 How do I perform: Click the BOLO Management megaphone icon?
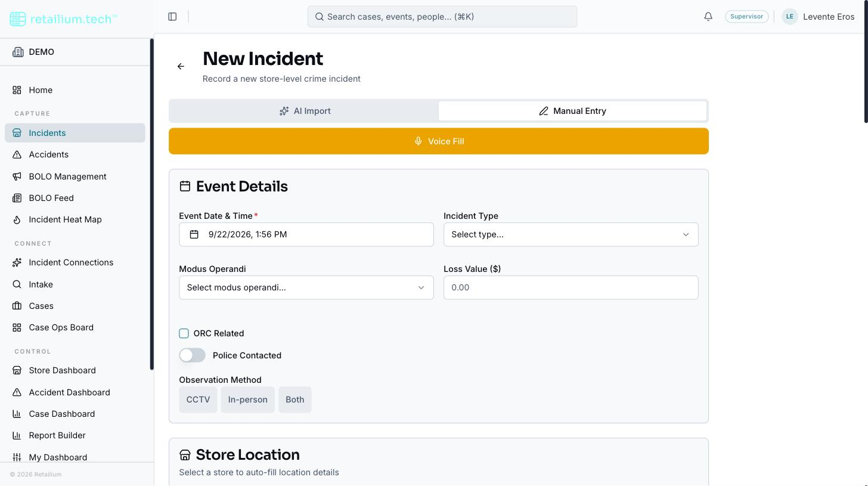click(x=17, y=177)
